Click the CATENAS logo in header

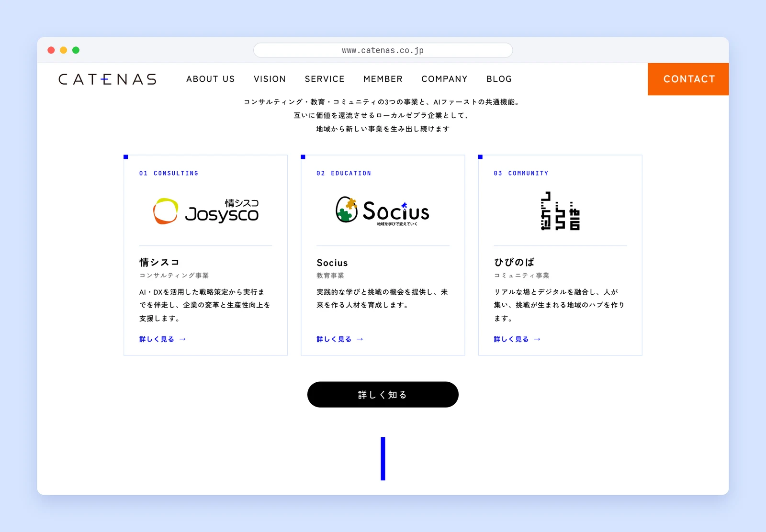point(108,79)
